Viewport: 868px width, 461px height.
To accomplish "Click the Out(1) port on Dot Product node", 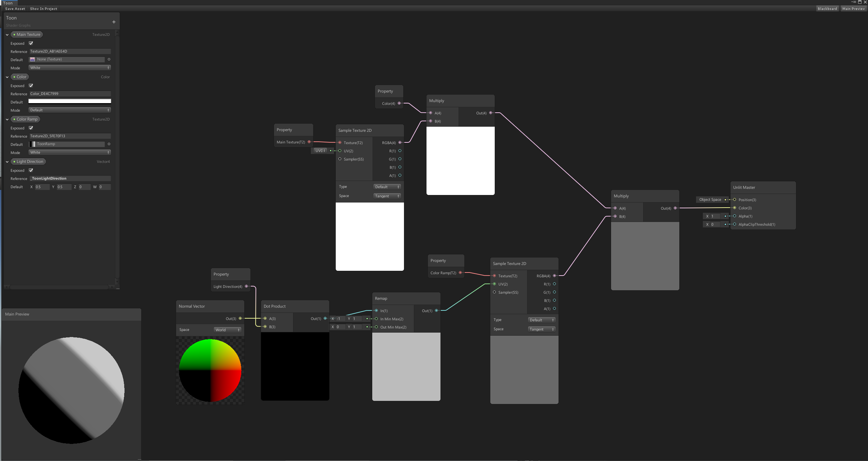I will (x=325, y=319).
